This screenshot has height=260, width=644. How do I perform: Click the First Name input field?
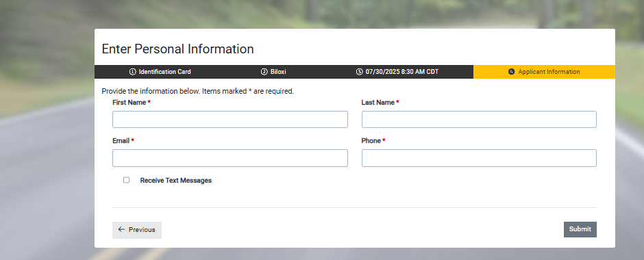coord(230,119)
